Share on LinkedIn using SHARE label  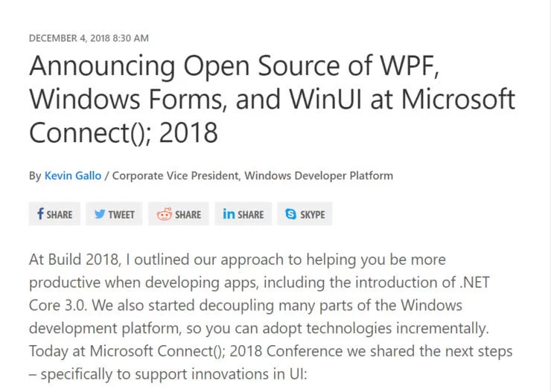251,214
